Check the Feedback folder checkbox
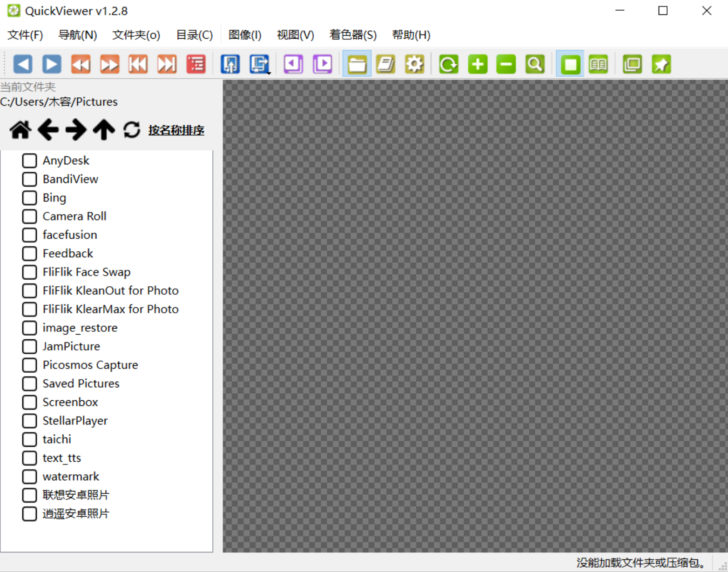The width and height of the screenshot is (728, 572). [29, 254]
